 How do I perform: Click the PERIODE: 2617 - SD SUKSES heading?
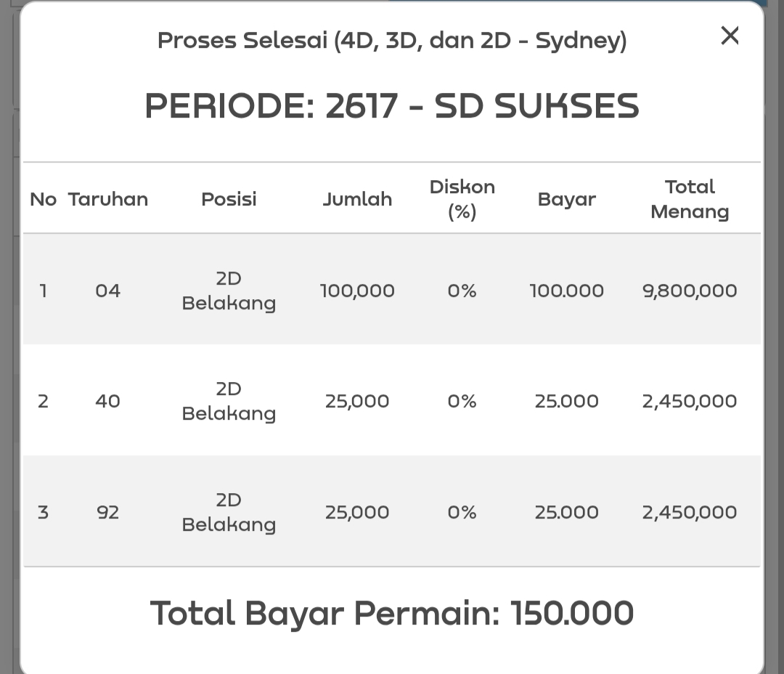point(392,106)
